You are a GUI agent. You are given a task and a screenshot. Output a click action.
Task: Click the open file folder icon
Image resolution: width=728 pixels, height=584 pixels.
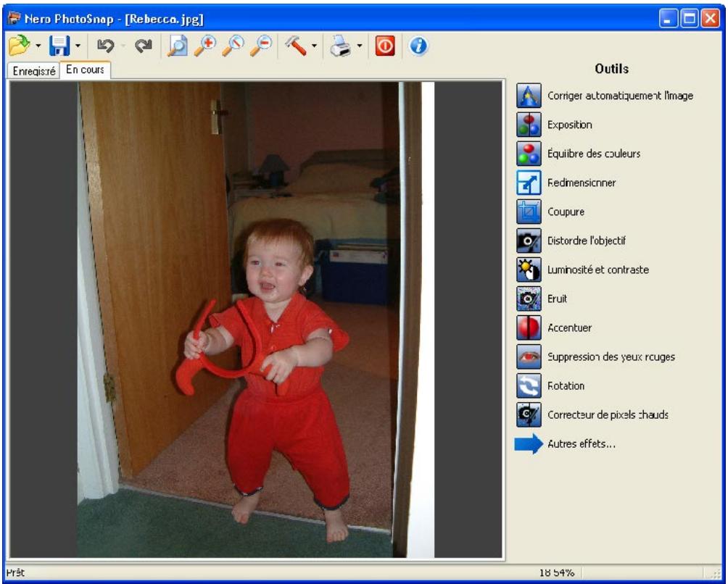[20, 46]
